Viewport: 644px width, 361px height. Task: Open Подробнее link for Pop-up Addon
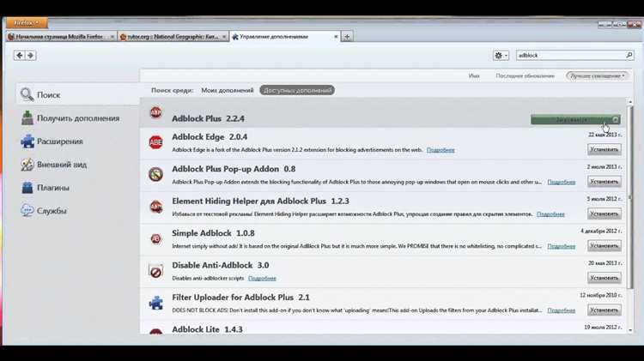562,182
